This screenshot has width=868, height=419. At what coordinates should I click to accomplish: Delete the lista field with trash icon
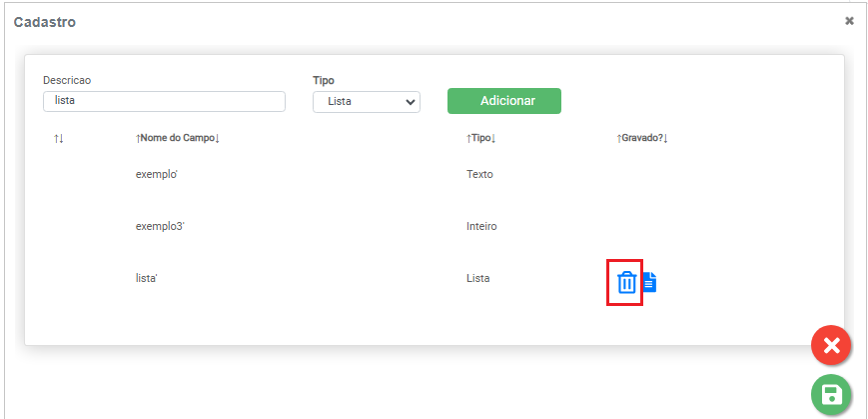coord(626,283)
